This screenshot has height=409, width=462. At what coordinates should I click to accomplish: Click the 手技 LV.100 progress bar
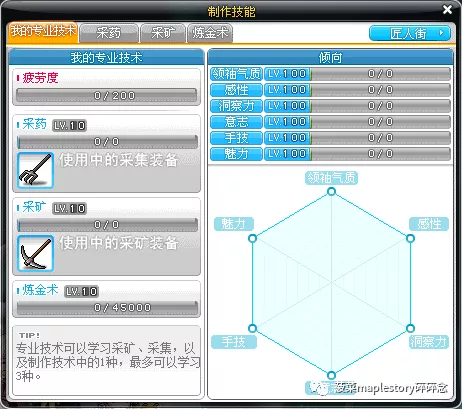click(x=357, y=138)
